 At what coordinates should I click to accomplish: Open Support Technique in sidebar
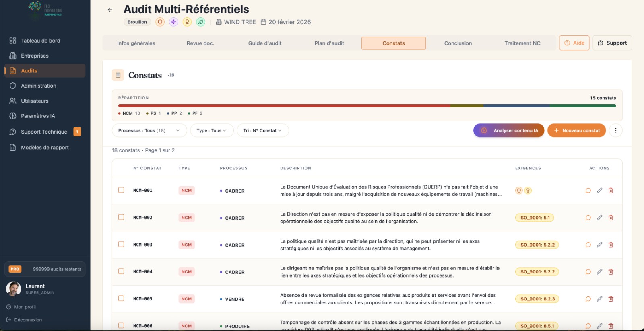coord(45,132)
